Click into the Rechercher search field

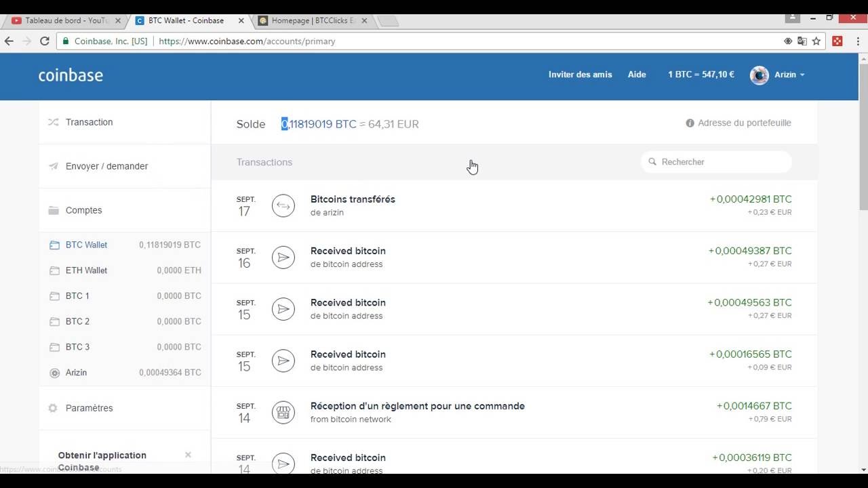point(716,162)
